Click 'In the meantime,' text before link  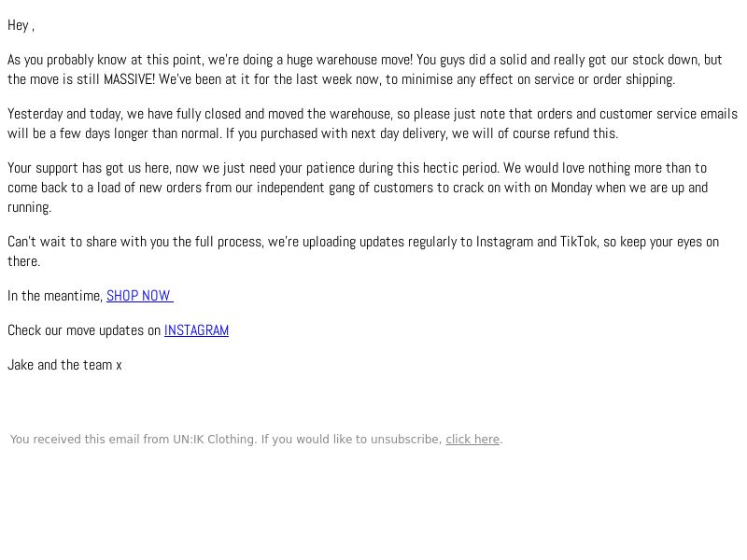55,296
